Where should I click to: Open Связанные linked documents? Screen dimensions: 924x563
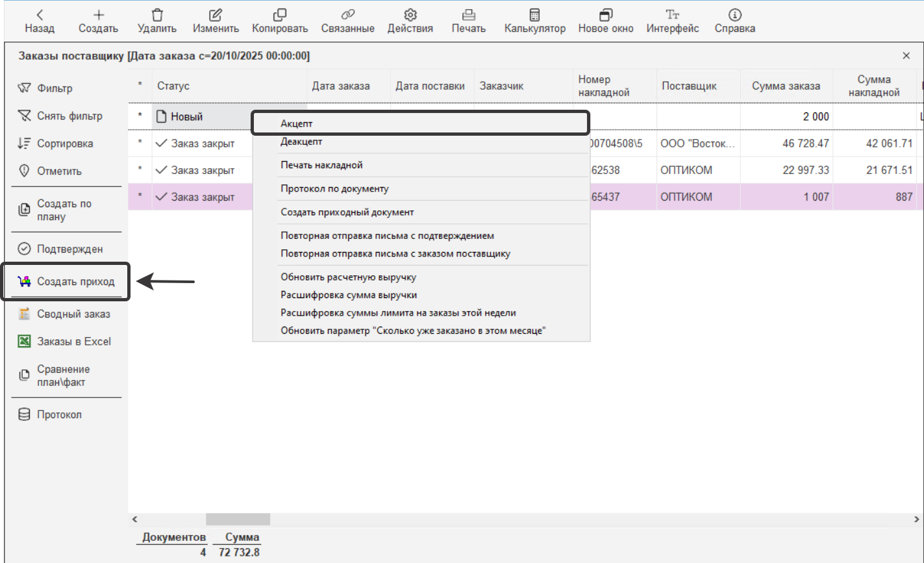[x=347, y=15]
